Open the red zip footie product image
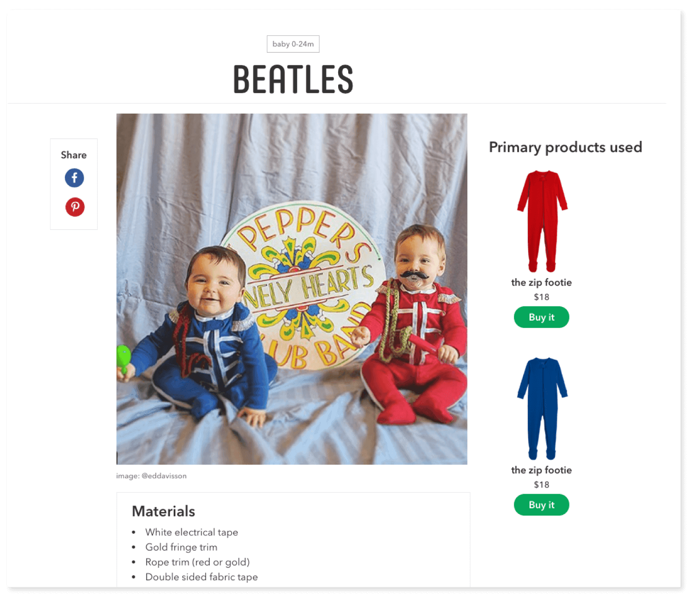Viewport: 700px width, 607px height. 542,221
